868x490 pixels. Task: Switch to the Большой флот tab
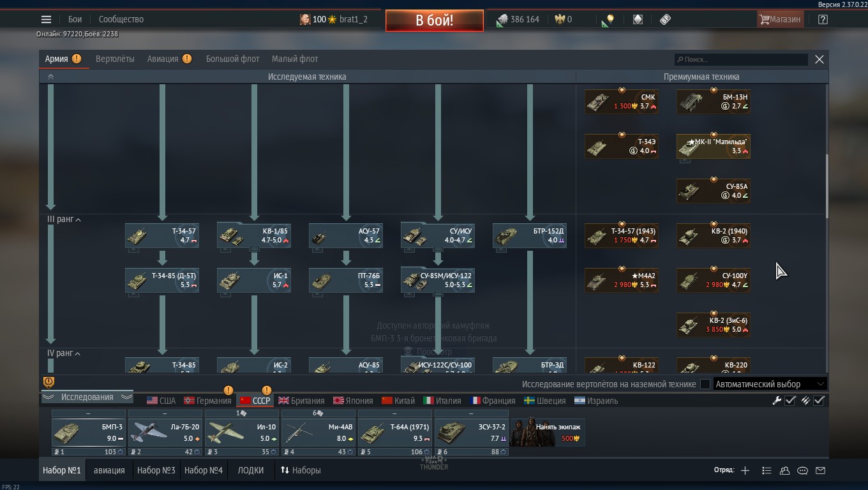(232, 59)
